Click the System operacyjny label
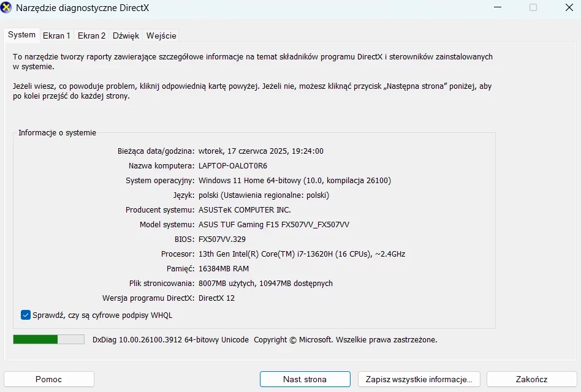 coord(160,181)
